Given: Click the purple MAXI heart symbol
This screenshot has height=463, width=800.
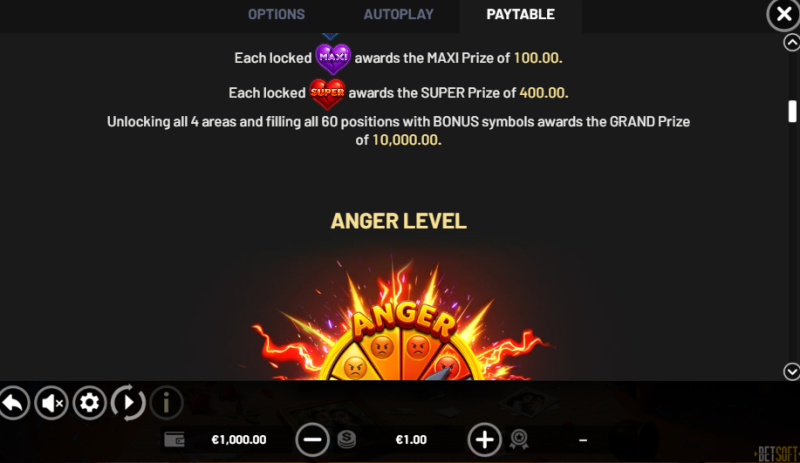Looking at the screenshot, I should click(x=333, y=59).
